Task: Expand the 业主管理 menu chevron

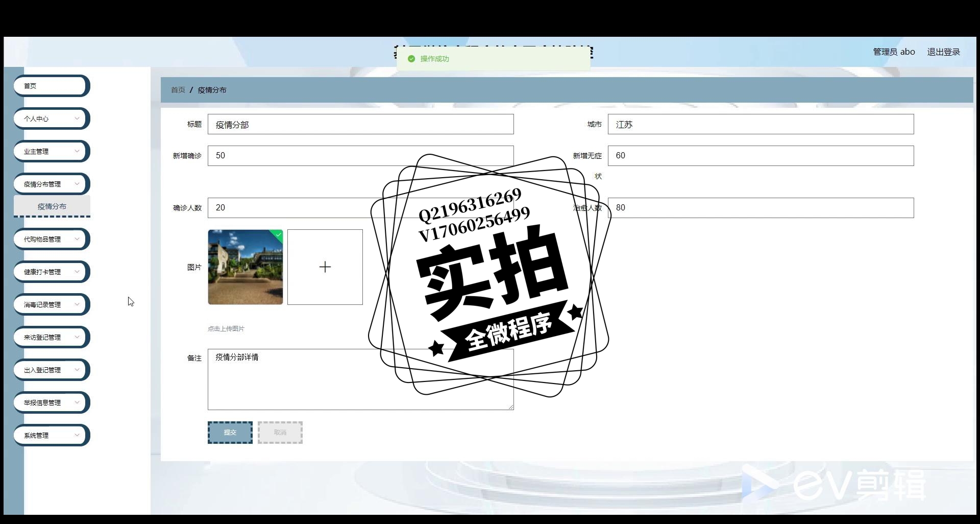Action: (77, 151)
